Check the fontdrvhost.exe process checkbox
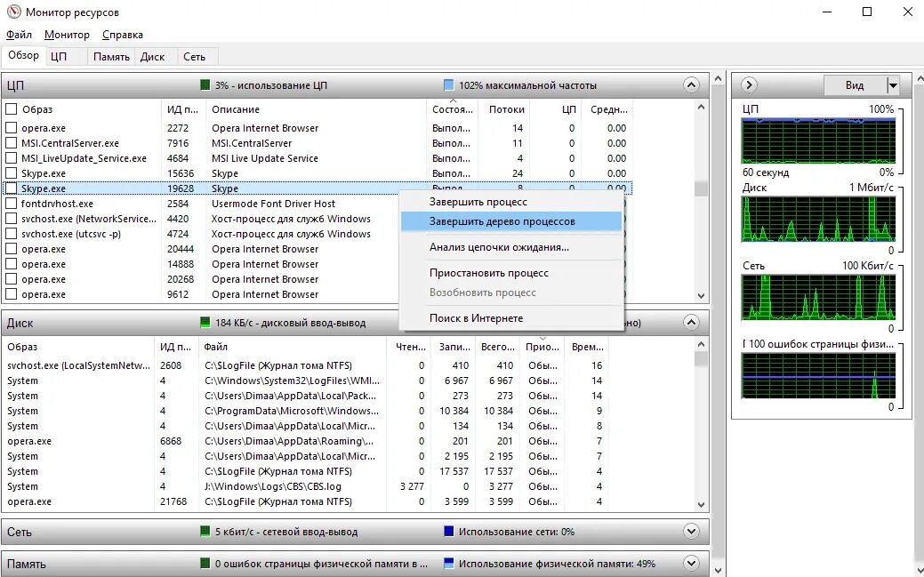 pyautogui.click(x=12, y=203)
